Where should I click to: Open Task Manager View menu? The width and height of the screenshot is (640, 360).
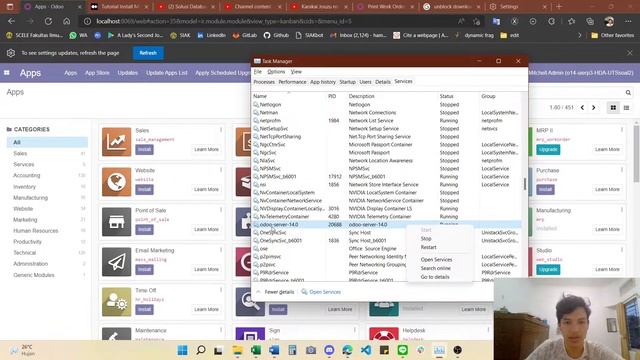[296, 71]
